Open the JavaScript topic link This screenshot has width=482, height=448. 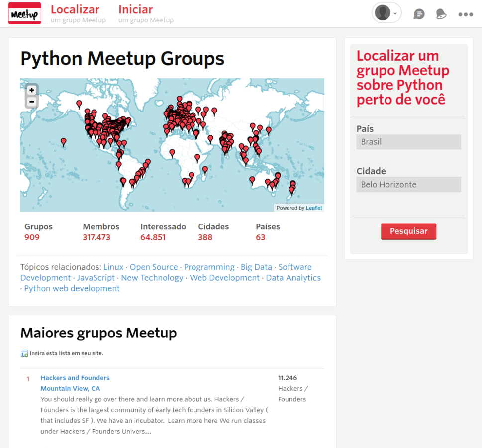(96, 278)
